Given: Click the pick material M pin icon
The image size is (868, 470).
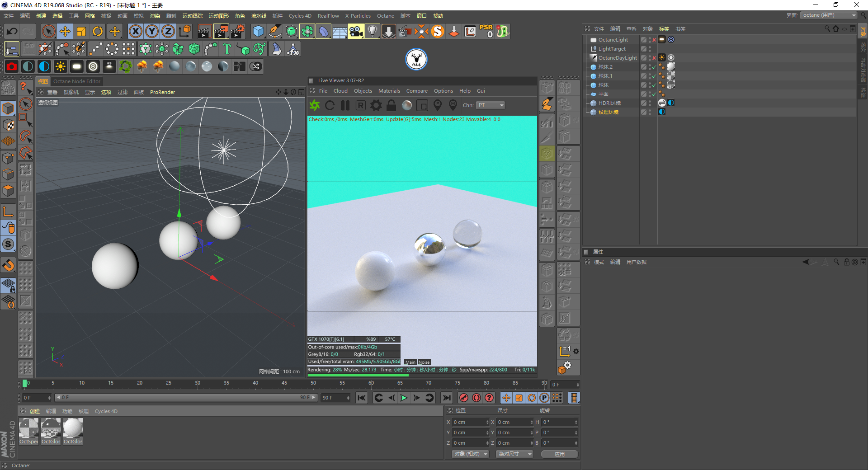Looking at the screenshot, I should (x=453, y=105).
